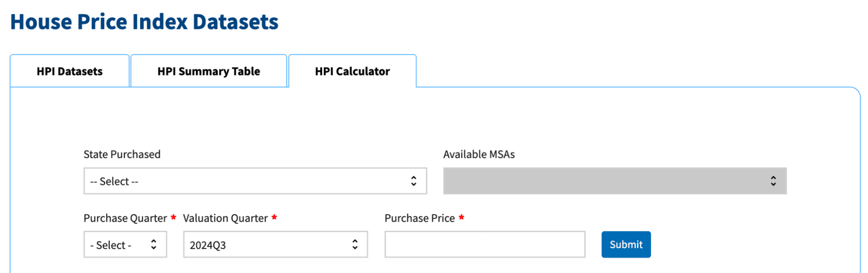This screenshot has height=273, width=868.
Task: Click the Purchase Quarter up-down arrow icon
Action: [153, 244]
